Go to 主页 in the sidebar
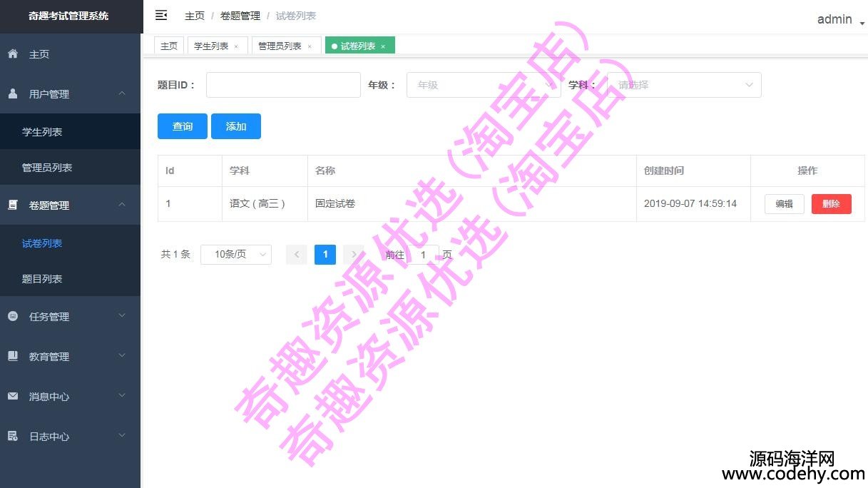This screenshot has height=488, width=868. [70, 54]
